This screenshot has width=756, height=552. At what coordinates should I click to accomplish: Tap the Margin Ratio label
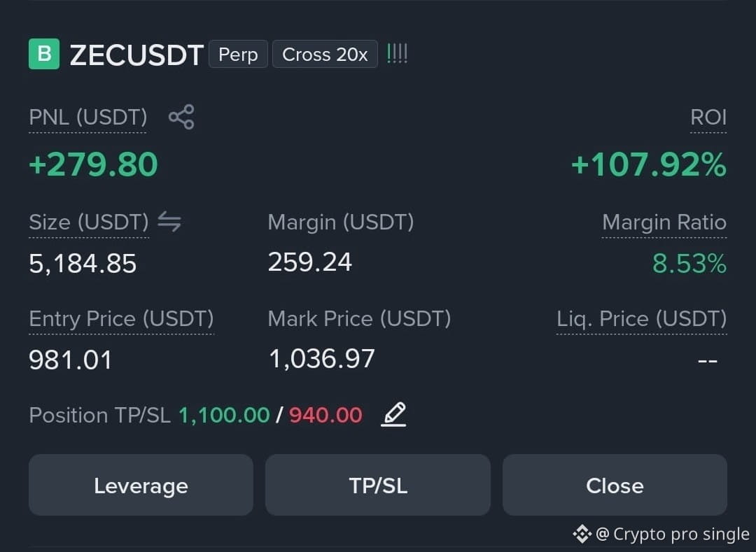pos(664,222)
